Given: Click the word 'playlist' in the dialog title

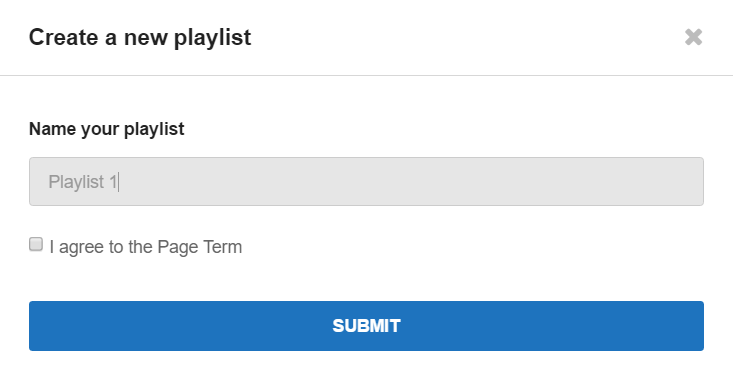Looking at the screenshot, I should pos(212,38).
